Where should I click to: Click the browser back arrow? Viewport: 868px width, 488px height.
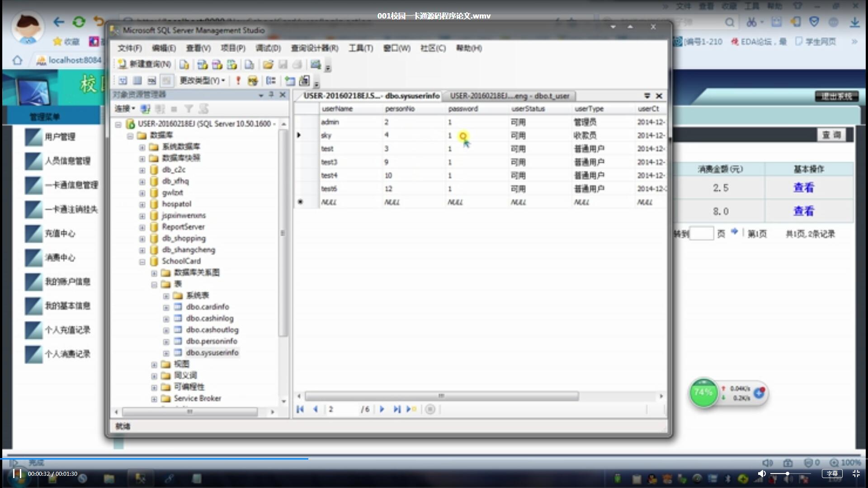[x=59, y=22]
